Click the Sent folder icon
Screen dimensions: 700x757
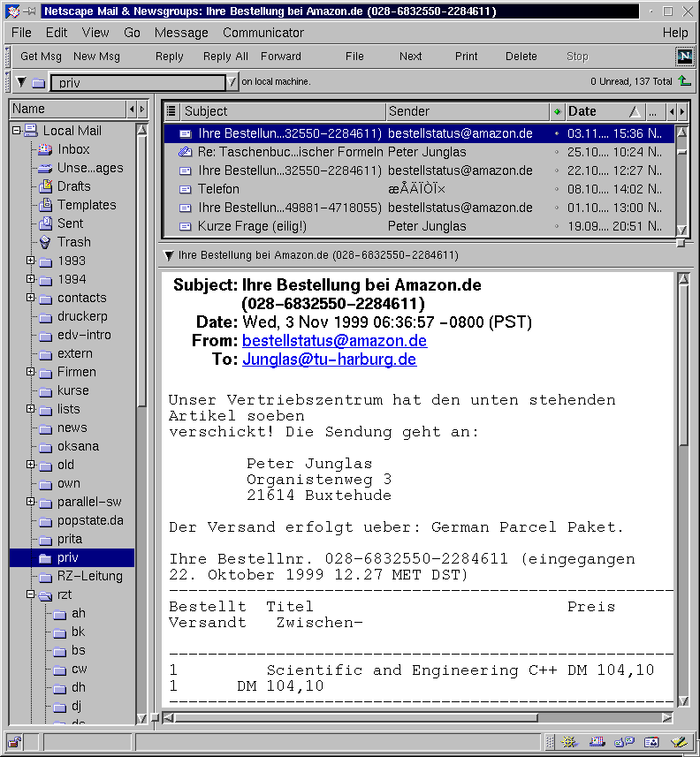45,223
